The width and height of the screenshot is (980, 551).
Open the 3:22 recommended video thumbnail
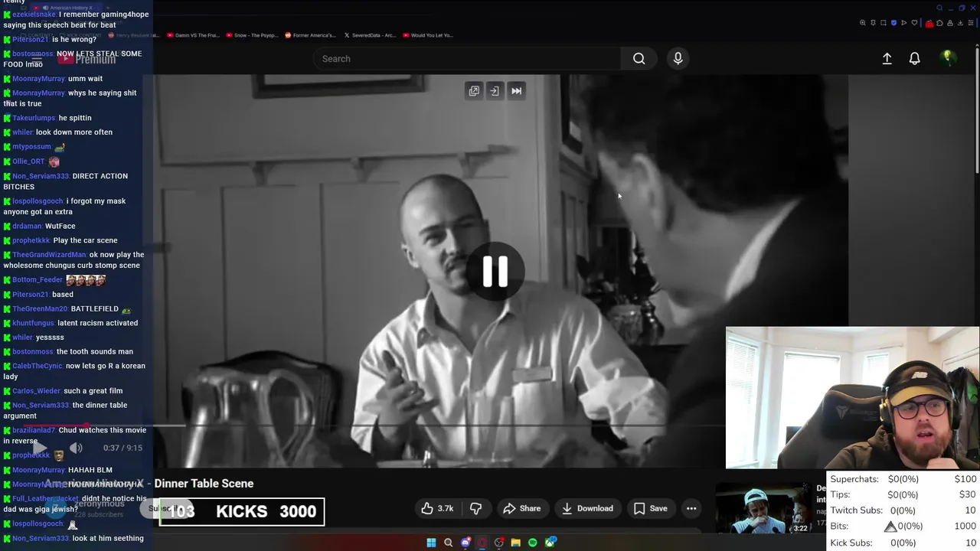click(x=763, y=510)
